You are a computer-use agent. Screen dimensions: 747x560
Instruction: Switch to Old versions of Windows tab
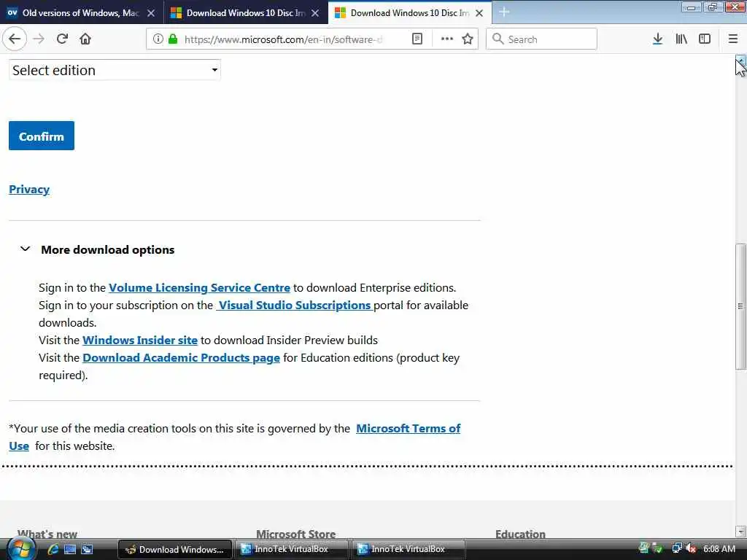[81, 13]
